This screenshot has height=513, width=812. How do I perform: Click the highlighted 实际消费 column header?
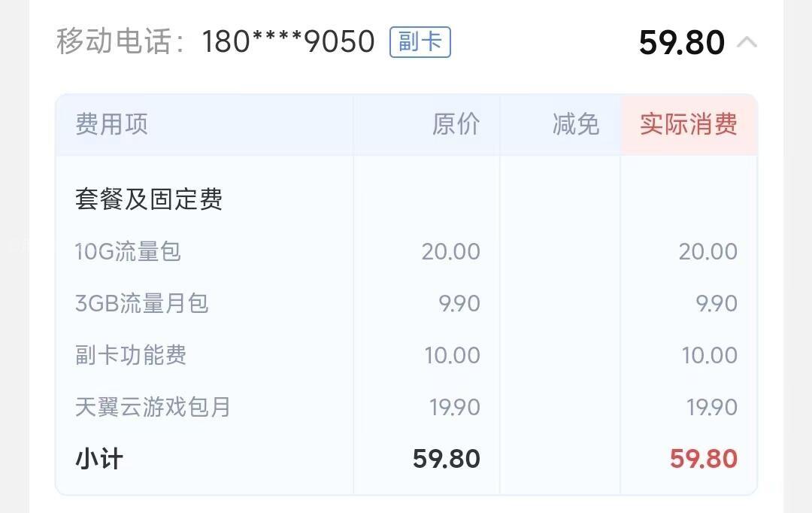click(688, 124)
